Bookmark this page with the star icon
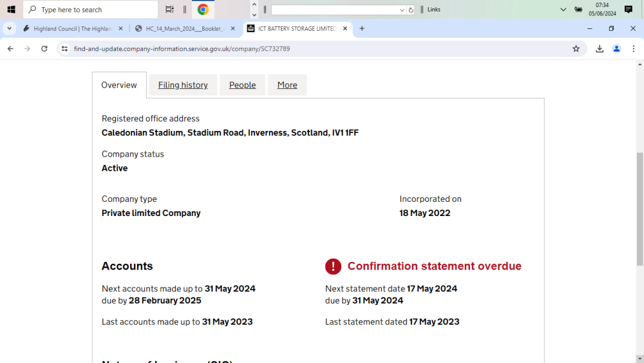644x363 pixels. (x=576, y=49)
